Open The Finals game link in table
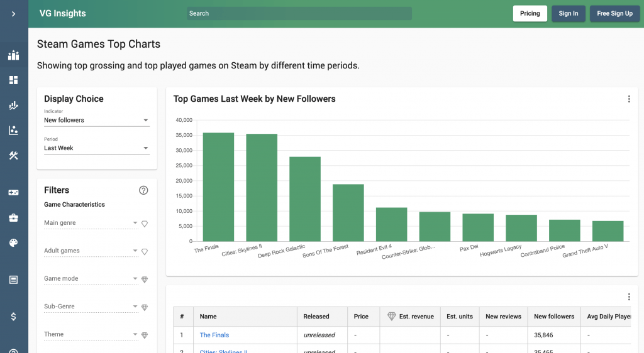Image resolution: width=644 pixels, height=353 pixels. (214, 335)
